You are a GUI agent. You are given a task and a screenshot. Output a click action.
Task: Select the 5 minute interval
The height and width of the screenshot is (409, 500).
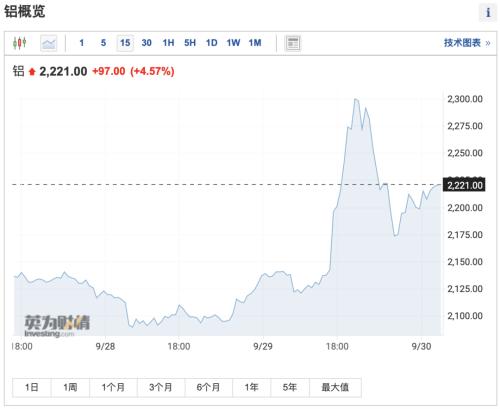coord(103,43)
